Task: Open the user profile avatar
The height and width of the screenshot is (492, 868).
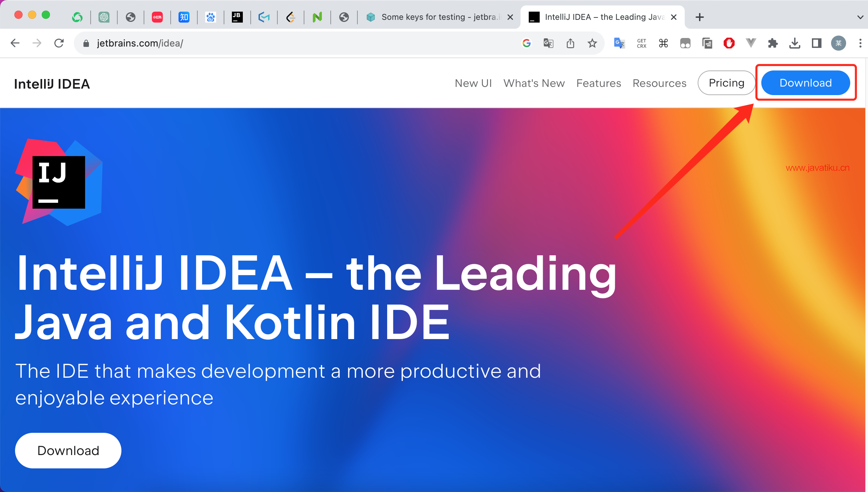Action: click(839, 43)
